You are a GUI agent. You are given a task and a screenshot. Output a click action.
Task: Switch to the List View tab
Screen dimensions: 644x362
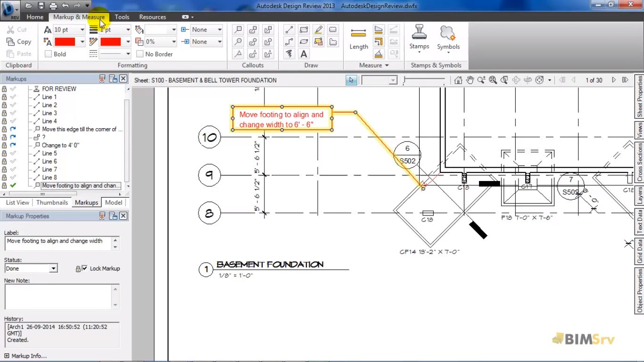click(x=17, y=203)
